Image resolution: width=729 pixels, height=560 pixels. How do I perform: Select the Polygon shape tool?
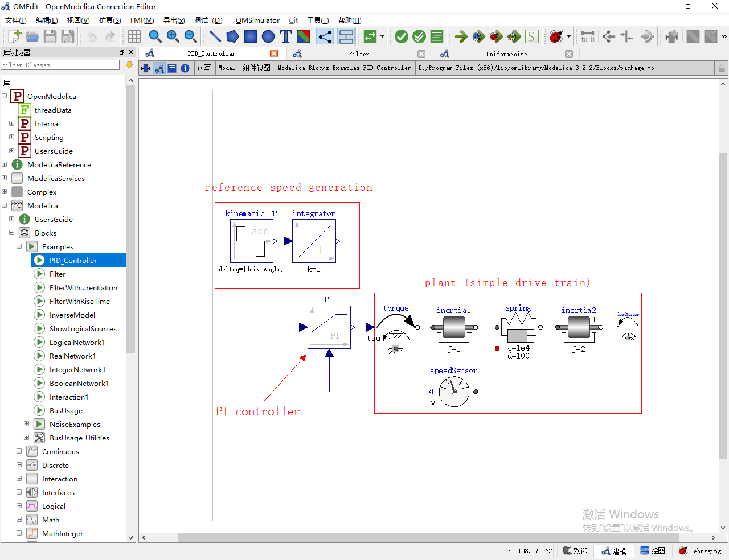click(232, 36)
